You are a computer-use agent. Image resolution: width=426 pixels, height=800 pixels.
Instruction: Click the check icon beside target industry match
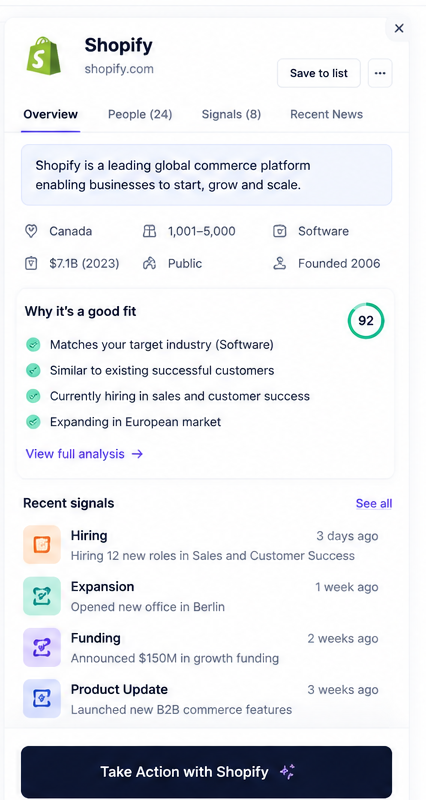click(33, 345)
